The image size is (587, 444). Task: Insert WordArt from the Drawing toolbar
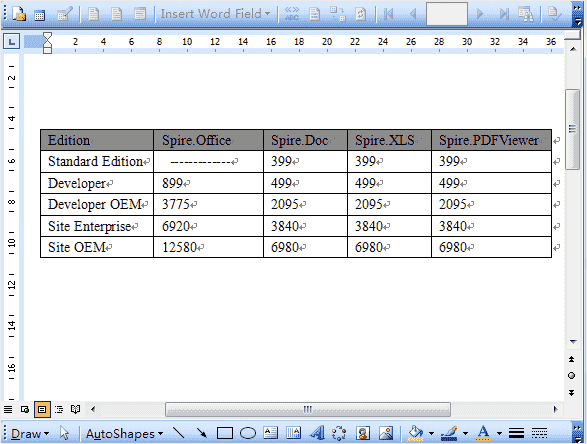316,433
